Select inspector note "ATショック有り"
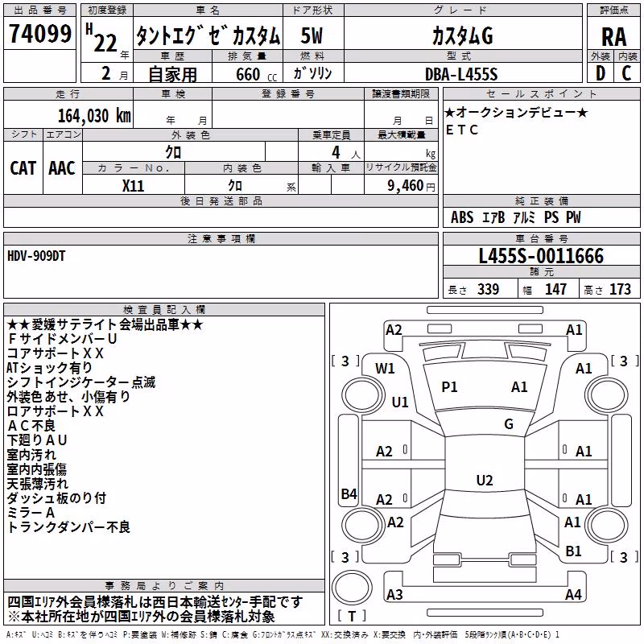This screenshot has height=644, width=644. point(49,368)
